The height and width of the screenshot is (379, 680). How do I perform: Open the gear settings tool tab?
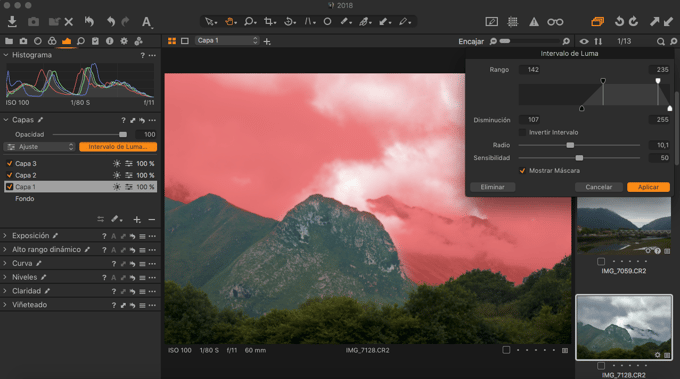click(124, 41)
